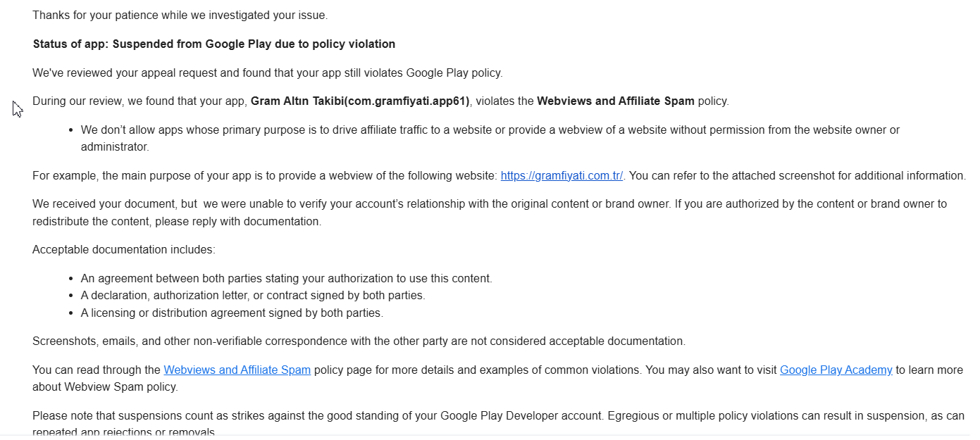Viewport: 980px width, 440px height.
Task: Select 'A licensing or distribution agreement' bullet
Action: click(x=232, y=313)
